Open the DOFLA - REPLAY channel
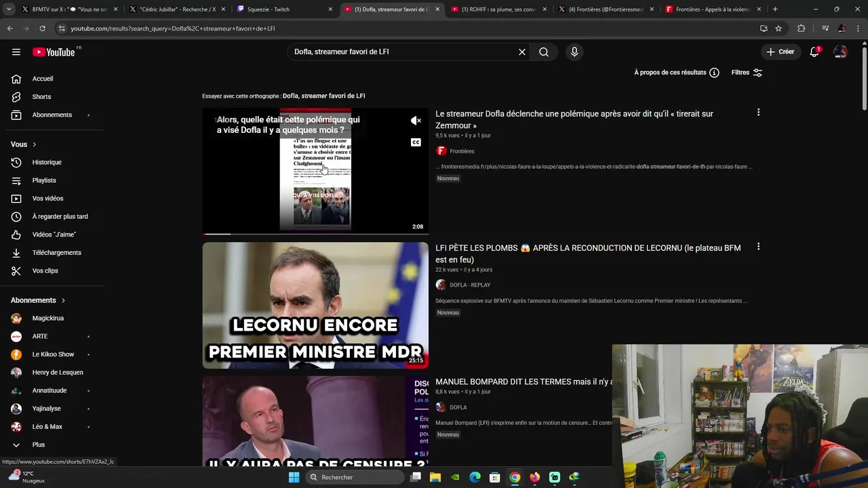This screenshot has height=488, width=868. coord(470,285)
